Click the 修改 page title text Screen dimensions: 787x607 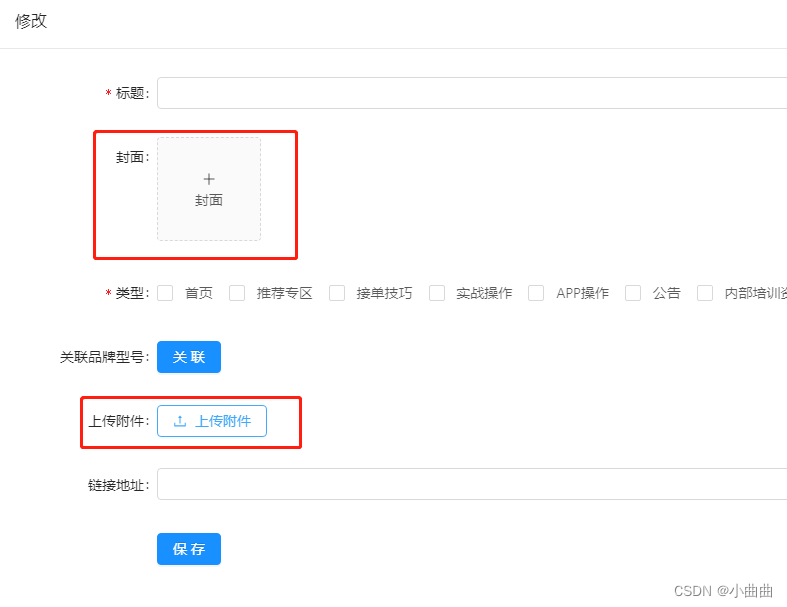[x=31, y=21]
